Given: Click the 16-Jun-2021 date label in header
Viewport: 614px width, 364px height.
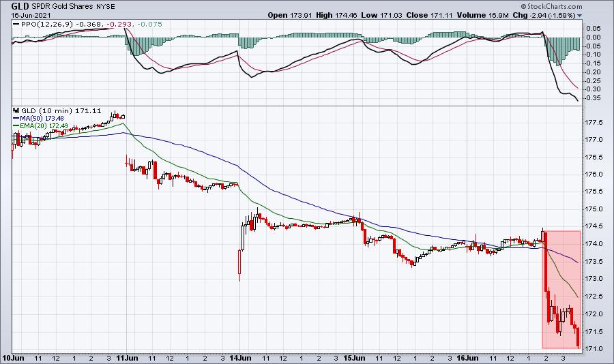Looking at the screenshot, I should coord(28,14).
